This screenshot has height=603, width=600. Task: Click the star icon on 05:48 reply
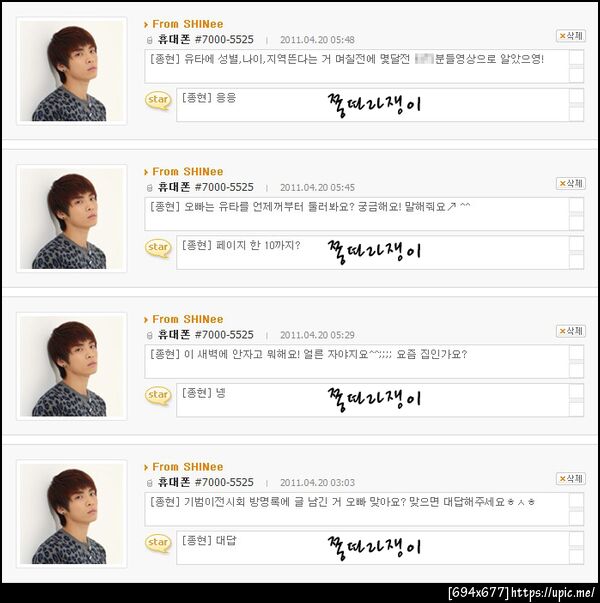point(158,101)
